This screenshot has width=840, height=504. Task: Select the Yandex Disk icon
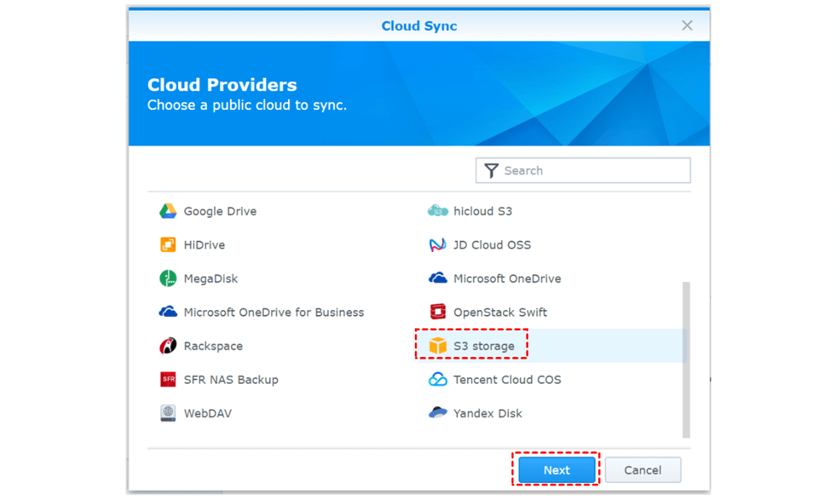coord(438,413)
